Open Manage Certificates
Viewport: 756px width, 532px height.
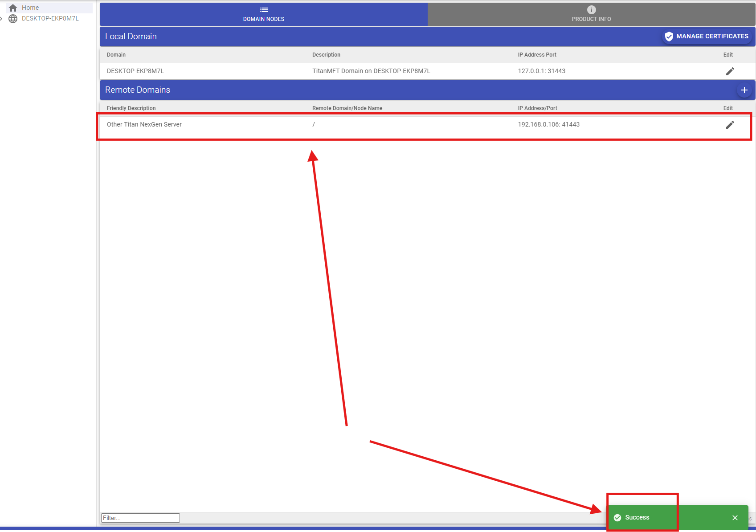click(706, 36)
